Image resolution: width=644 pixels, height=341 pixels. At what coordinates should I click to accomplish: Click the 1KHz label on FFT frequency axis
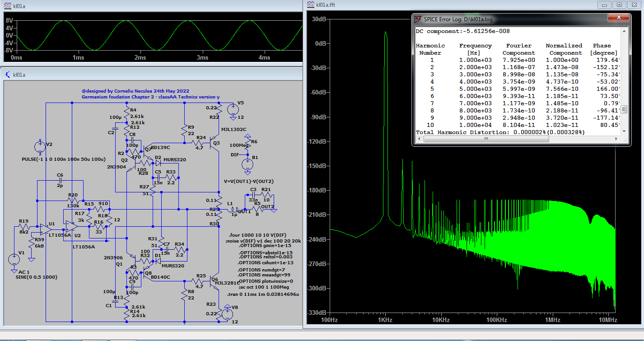coord(385,320)
